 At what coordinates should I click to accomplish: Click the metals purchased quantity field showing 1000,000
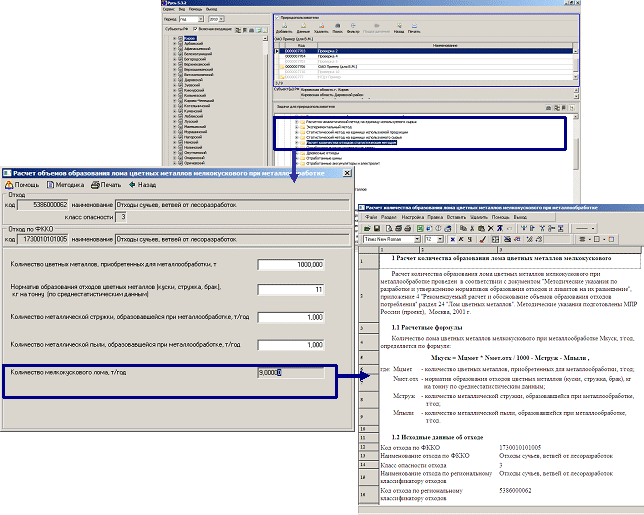(x=291, y=264)
